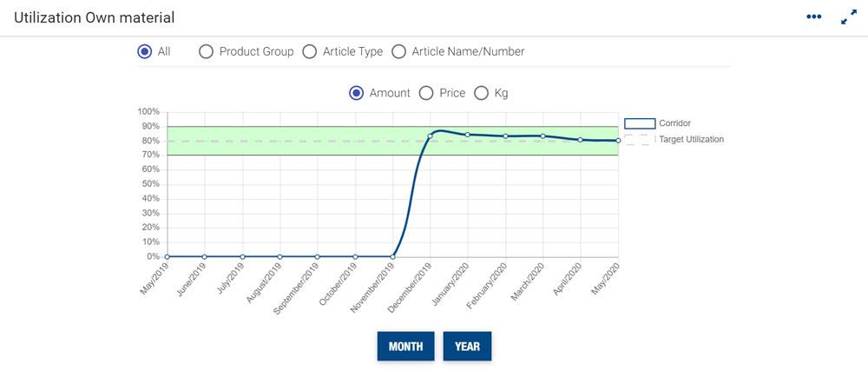Select the Product Group filter option

click(207, 51)
